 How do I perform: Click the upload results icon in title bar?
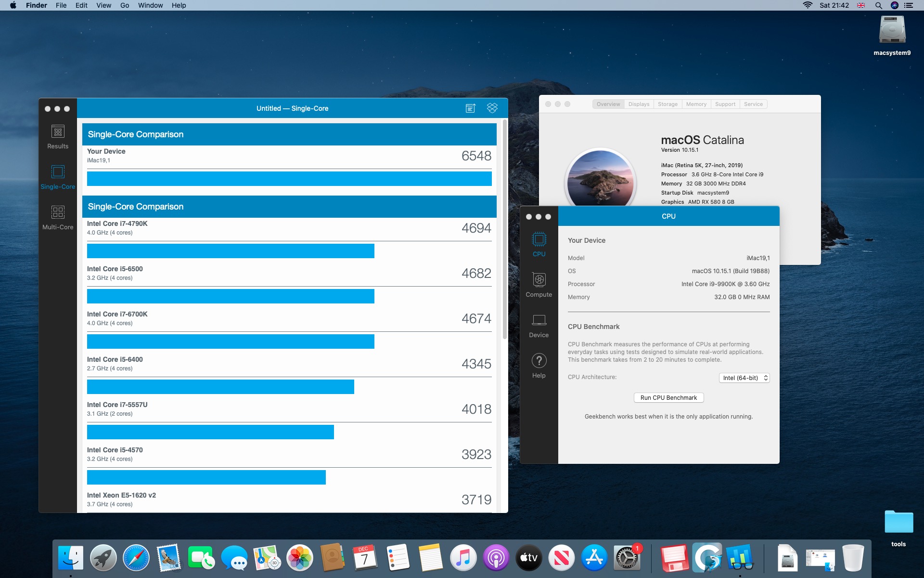471,108
